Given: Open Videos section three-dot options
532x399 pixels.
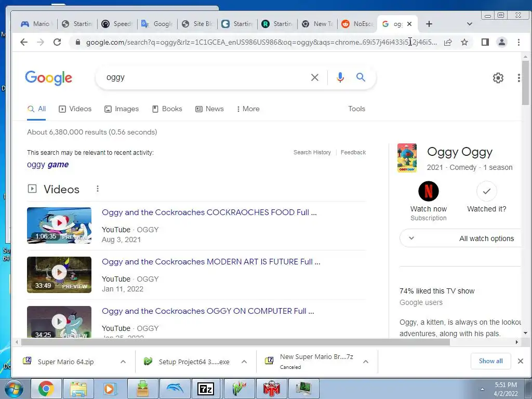Looking at the screenshot, I should coord(97,189).
